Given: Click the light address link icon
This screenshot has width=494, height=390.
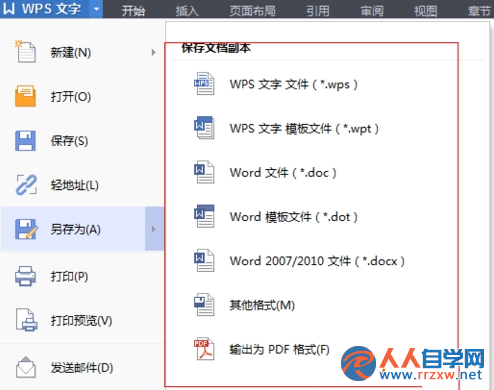Looking at the screenshot, I should click(26, 184).
